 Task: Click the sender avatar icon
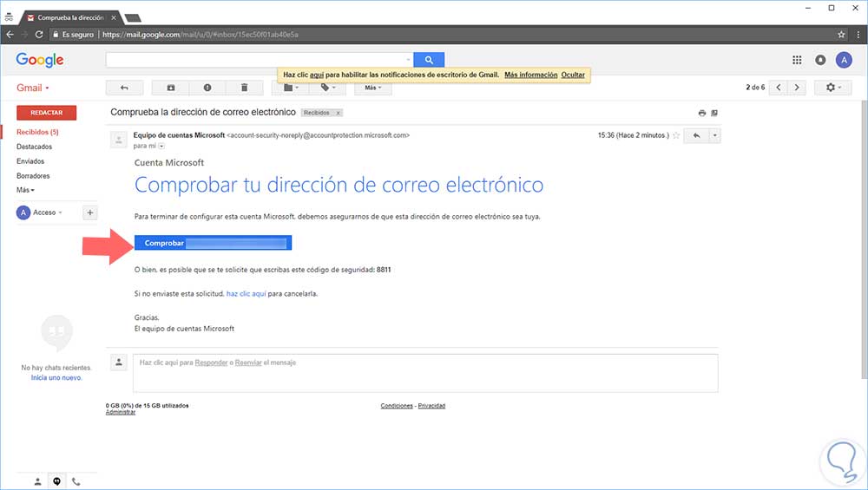[118, 140]
